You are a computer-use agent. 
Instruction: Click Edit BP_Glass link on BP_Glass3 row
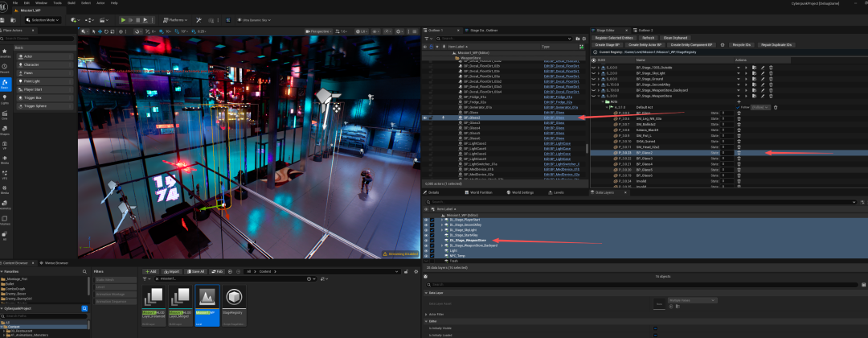[x=554, y=123]
